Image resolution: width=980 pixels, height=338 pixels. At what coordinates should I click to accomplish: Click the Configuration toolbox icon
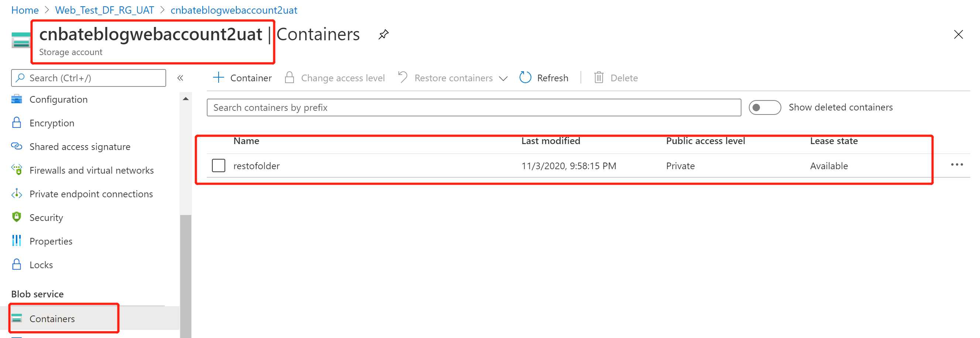tap(17, 99)
